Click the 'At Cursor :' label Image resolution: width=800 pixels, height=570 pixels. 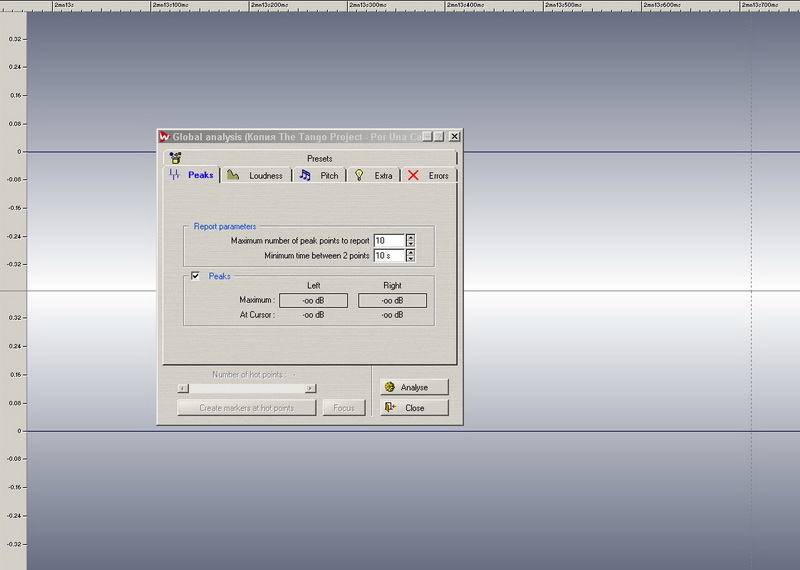pos(257,315)
